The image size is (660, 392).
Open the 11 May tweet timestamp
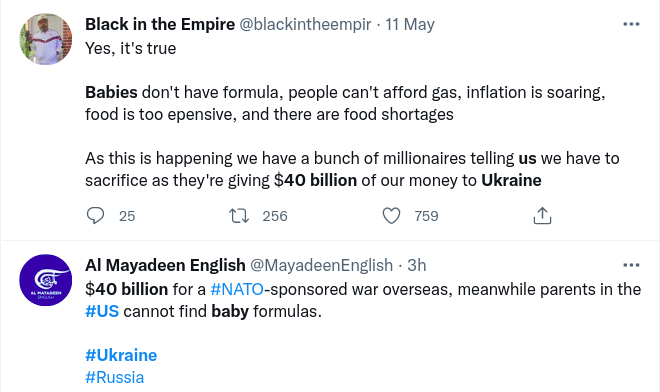point(410,24)
